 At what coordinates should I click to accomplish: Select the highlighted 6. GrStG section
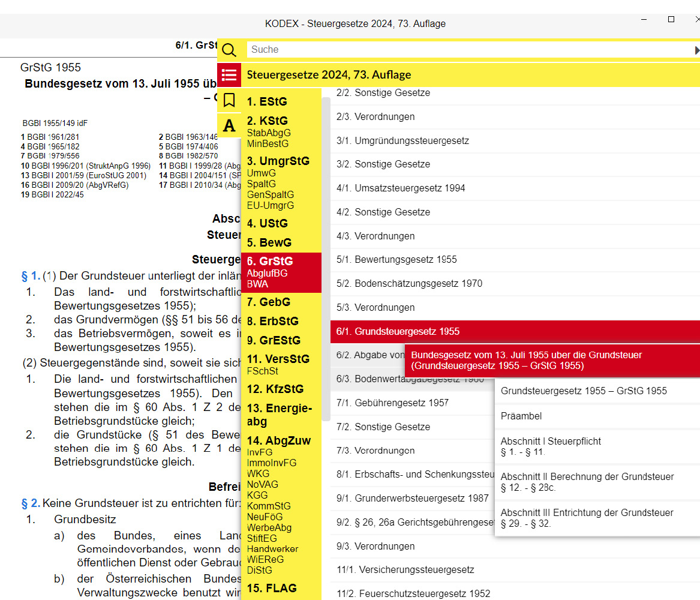pos(281,273)
